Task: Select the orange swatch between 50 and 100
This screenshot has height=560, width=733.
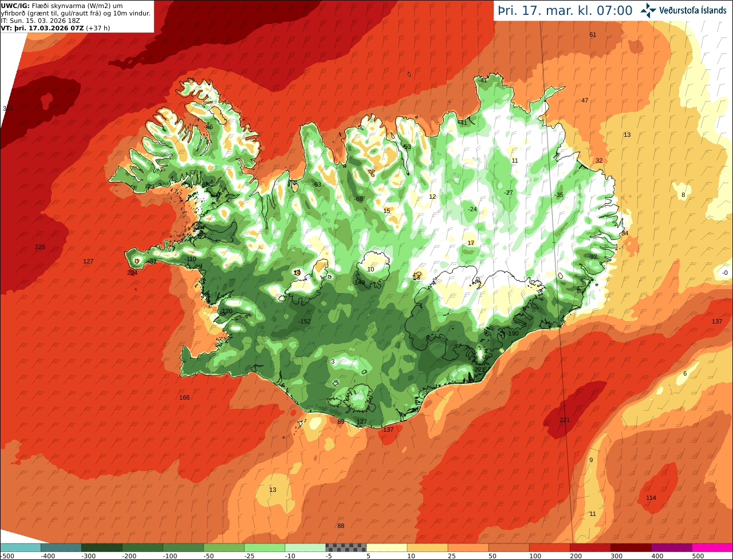Action: pyautogui.click(x=509, y=547)
